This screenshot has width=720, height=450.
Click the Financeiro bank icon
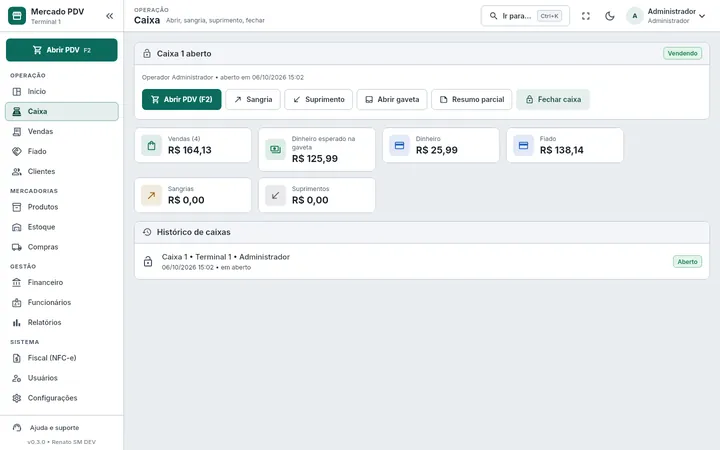[x=17, y=282]
